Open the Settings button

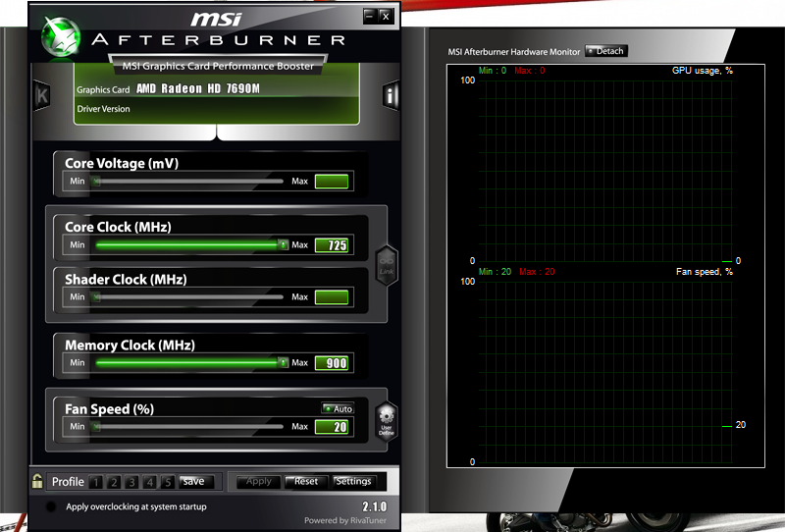pyautogui.click(x=353, y=481)
